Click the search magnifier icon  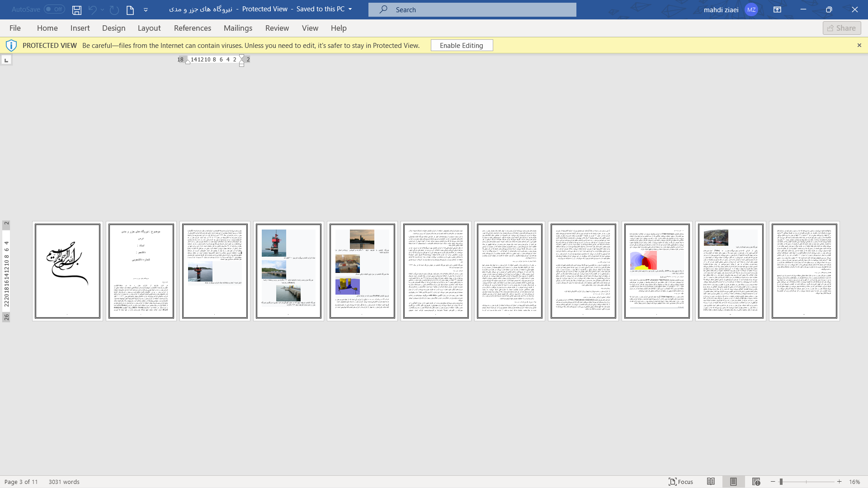(383, 9)
